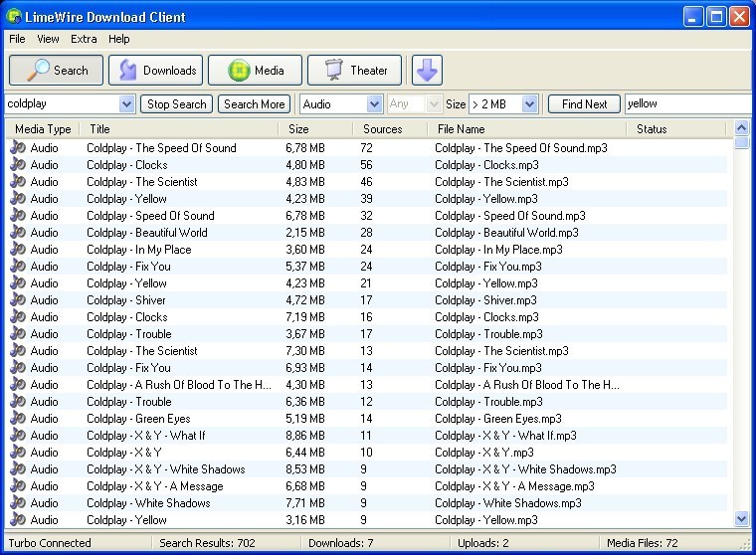Select title Coldplay - The Scientist 4,83 MB
This screenshot has height=555, width=756.
[141, 181]
